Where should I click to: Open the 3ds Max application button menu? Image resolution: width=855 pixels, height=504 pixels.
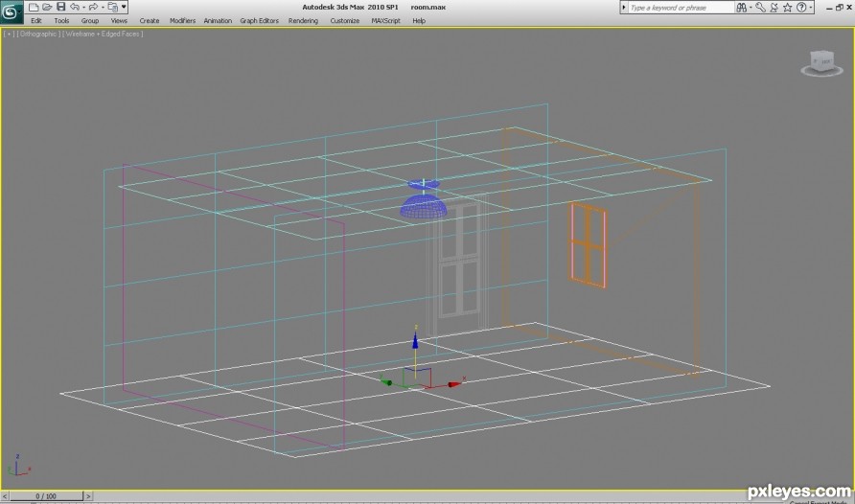pos(11,11)
